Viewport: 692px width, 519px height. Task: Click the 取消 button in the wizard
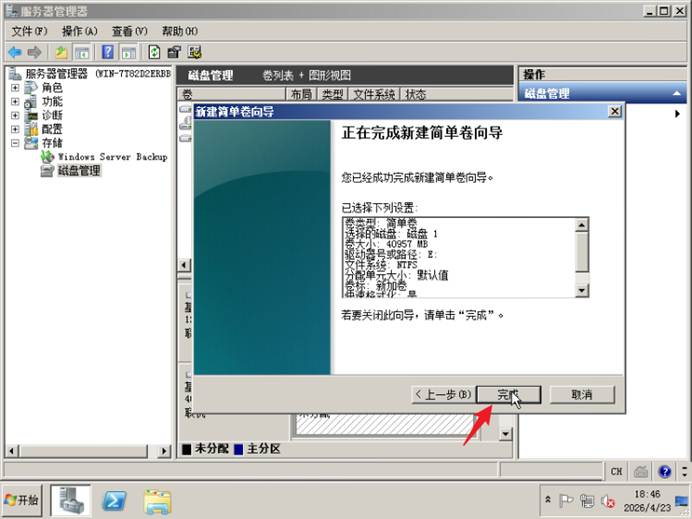(582, 395)
